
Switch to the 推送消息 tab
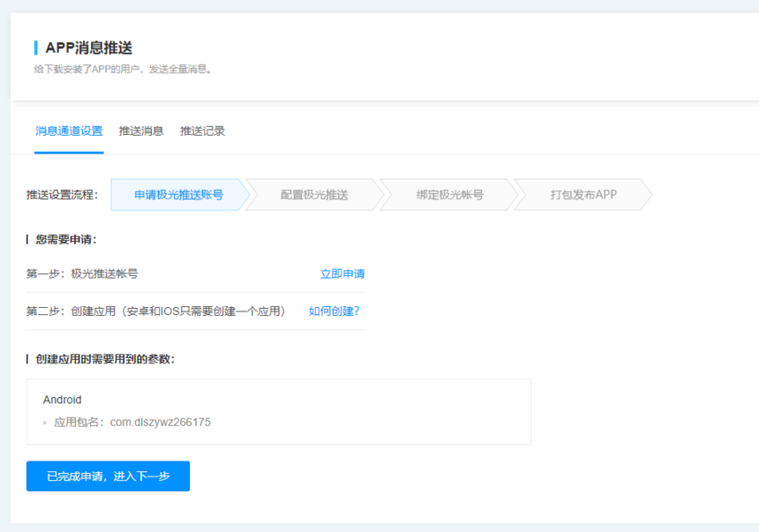coord(141,131)
